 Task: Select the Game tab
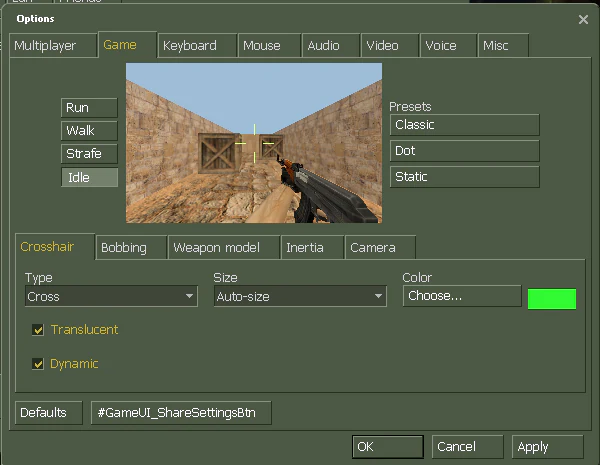point(127,45)
